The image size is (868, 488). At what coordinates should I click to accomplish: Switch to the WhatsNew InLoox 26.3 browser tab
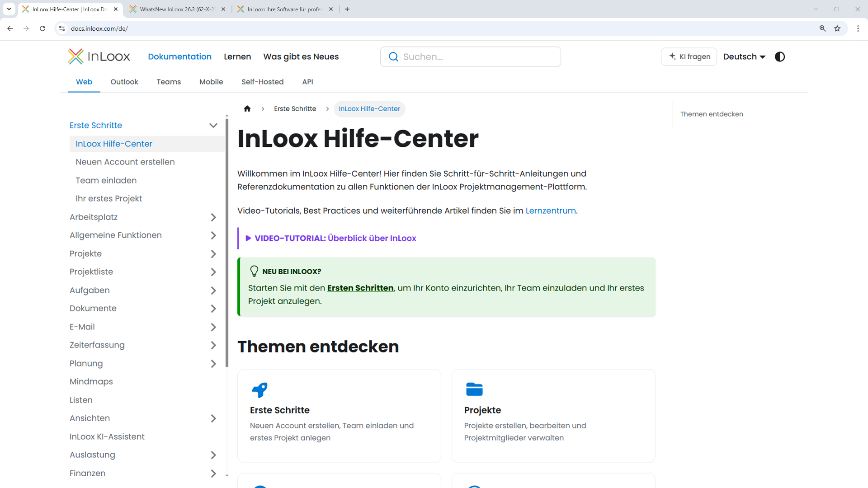coord(177,9)
